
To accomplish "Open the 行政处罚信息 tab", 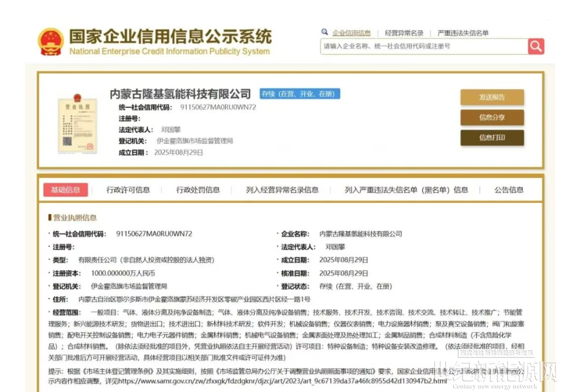I will (x=198, y=190).
